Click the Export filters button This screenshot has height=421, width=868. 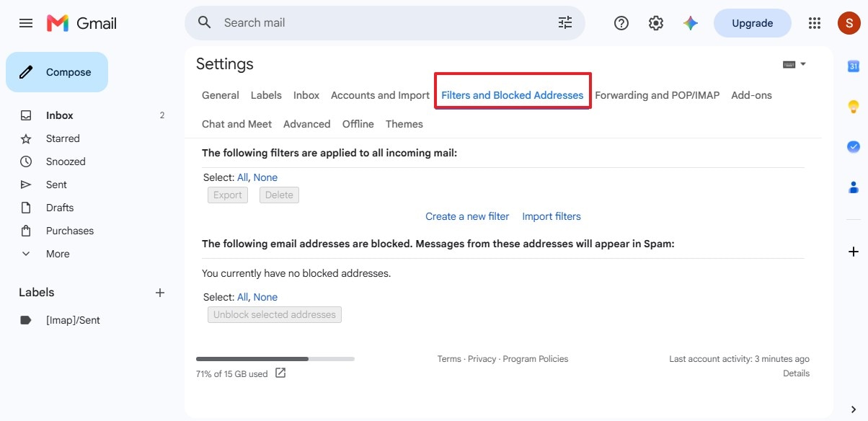[x=228, y=195]
